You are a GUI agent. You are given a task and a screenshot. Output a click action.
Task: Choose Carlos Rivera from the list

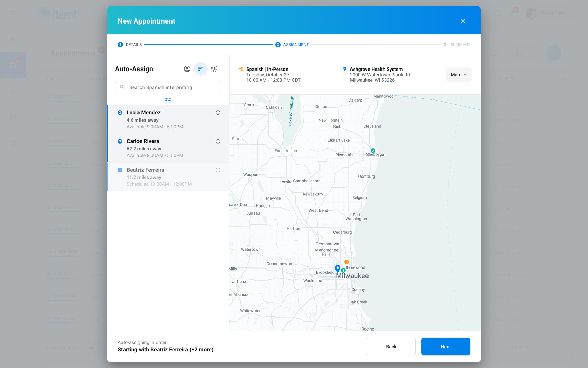[168, 148]
